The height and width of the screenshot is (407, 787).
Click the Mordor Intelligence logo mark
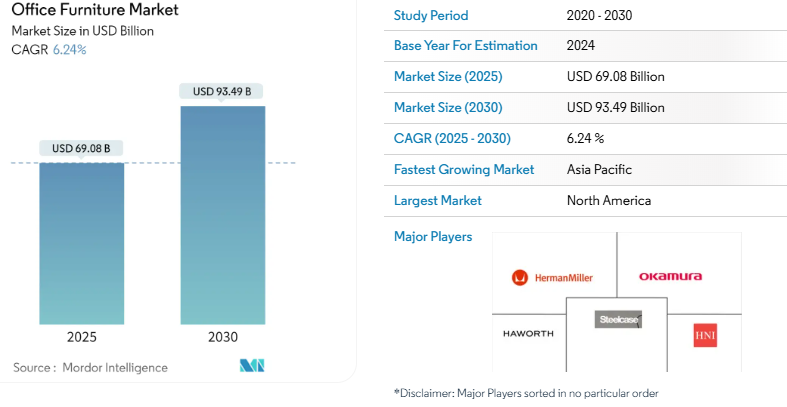252,365
